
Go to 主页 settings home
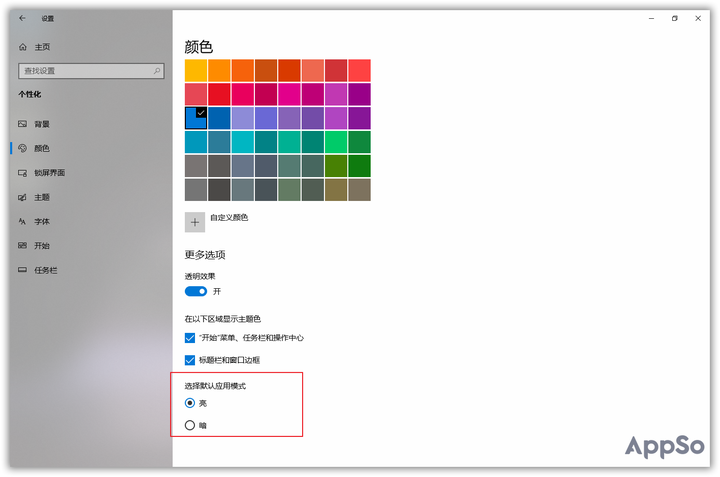(42, 47)
